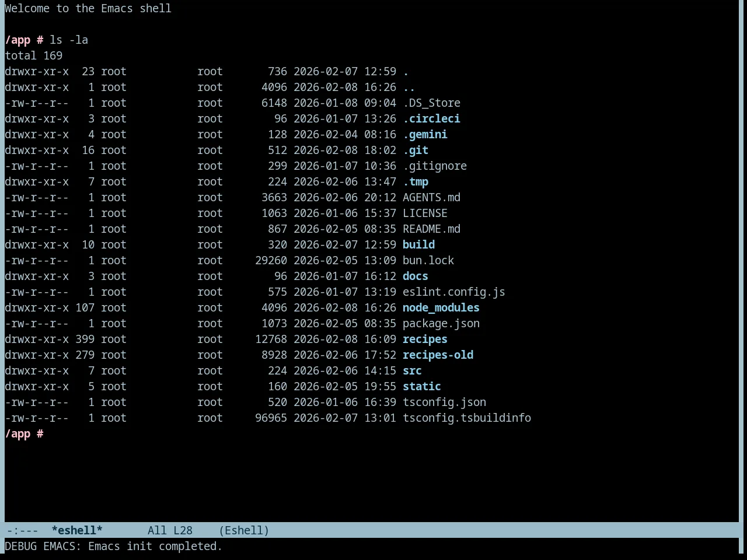Click the (Eshell) major mode indicator
The width and height of the screenshot is (747, 560).
(244, 530)
